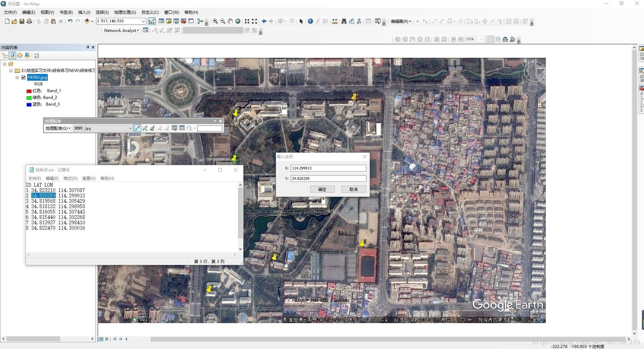Select the Measure ruler tool
Image resolution: width=644 pixels, height=349 pixels.
pyautogui.click(x=335, y=21)
